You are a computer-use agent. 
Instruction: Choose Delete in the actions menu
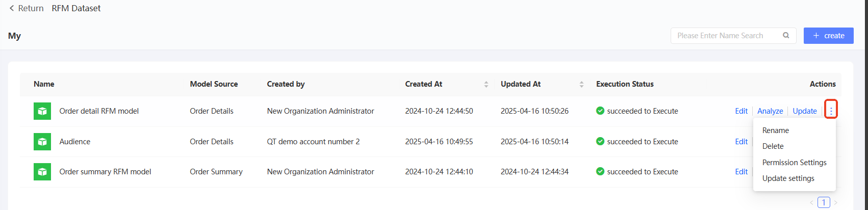[773, 146]
